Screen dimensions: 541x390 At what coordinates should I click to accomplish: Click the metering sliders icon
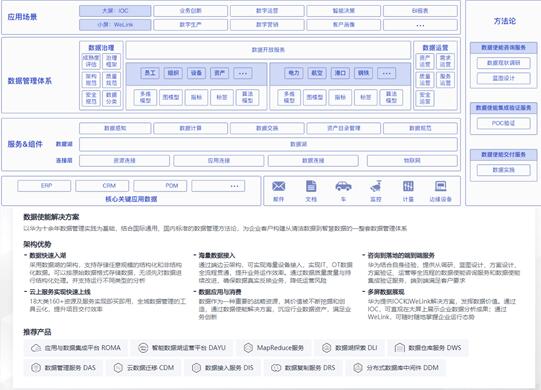coord(408,186)
